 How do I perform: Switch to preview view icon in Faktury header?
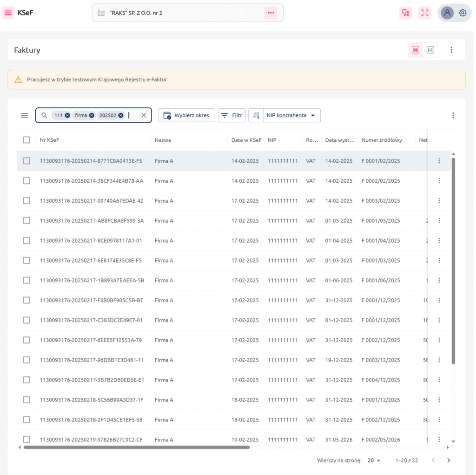[430, 50]
